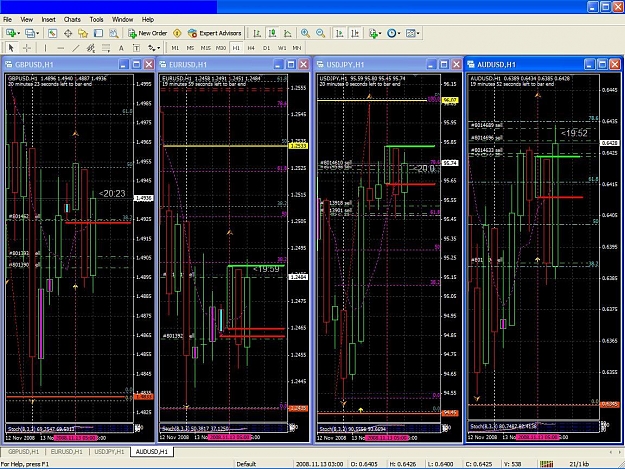Click the 'Default' profile in status bar

(246, 464)
